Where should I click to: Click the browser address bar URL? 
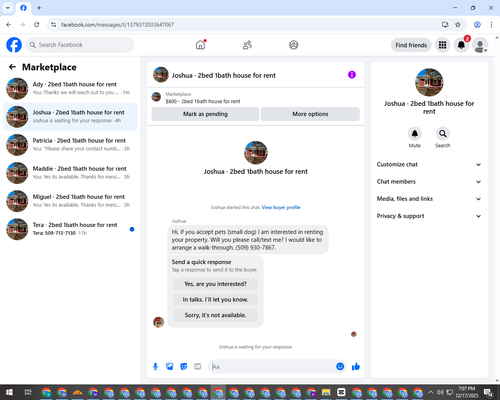coord(117,24)
